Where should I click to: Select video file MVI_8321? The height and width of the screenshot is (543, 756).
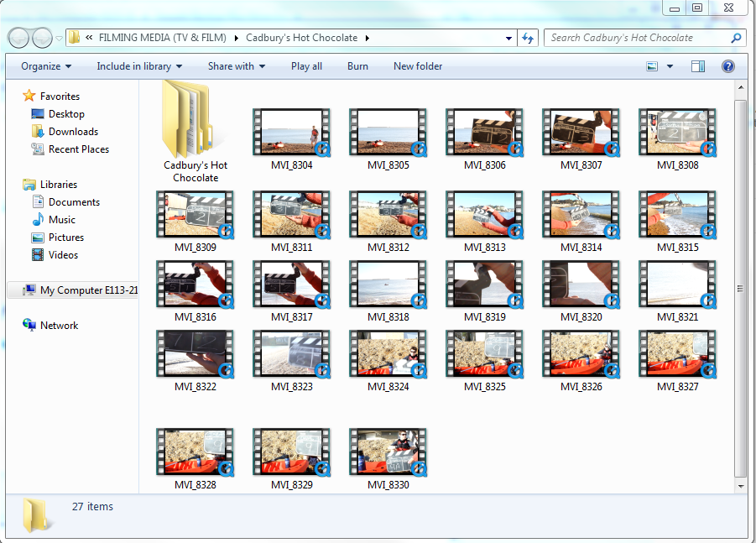click(x=677, y=292)
